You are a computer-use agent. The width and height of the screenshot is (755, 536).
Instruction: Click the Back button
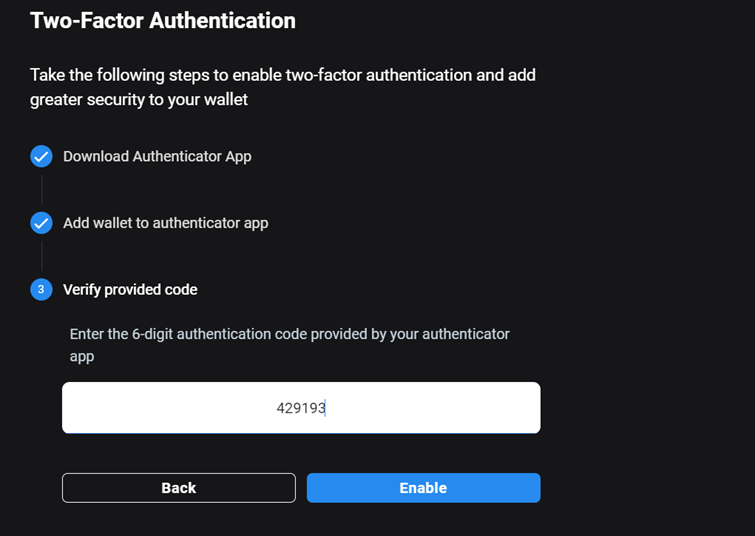click(x=179, y=488)
